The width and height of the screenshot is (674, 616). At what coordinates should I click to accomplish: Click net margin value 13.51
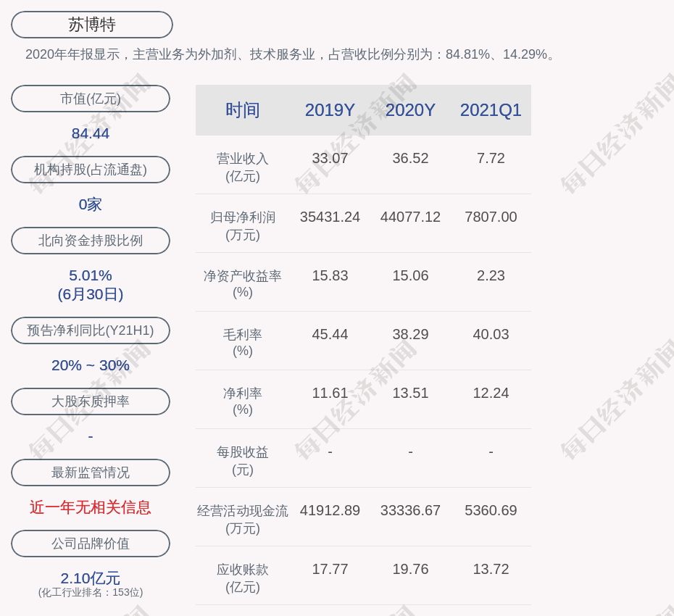click(x=410, y=393)
